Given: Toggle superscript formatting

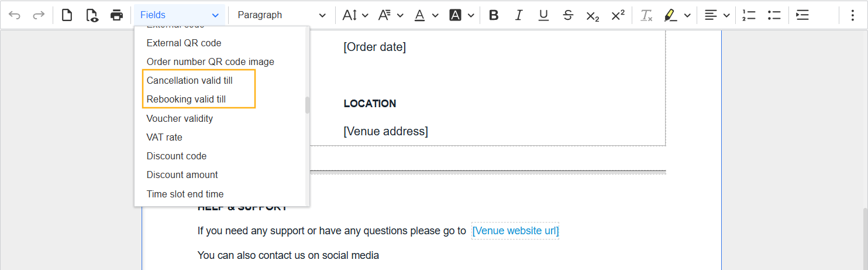Looking at the screenshot, I should (x=618, y=15).
